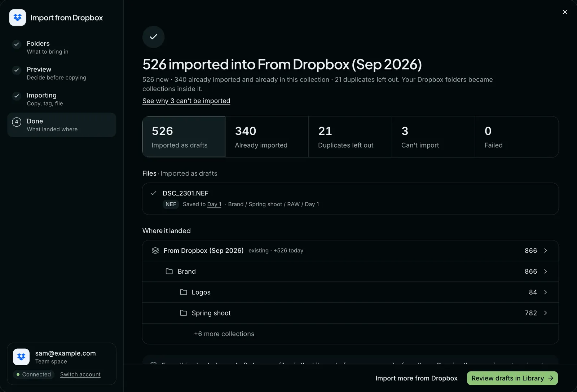The width and height of the screenshot is (577, 392).
Task: Expand the Spring shoot row chevron
Action: (x=546, y=313)
